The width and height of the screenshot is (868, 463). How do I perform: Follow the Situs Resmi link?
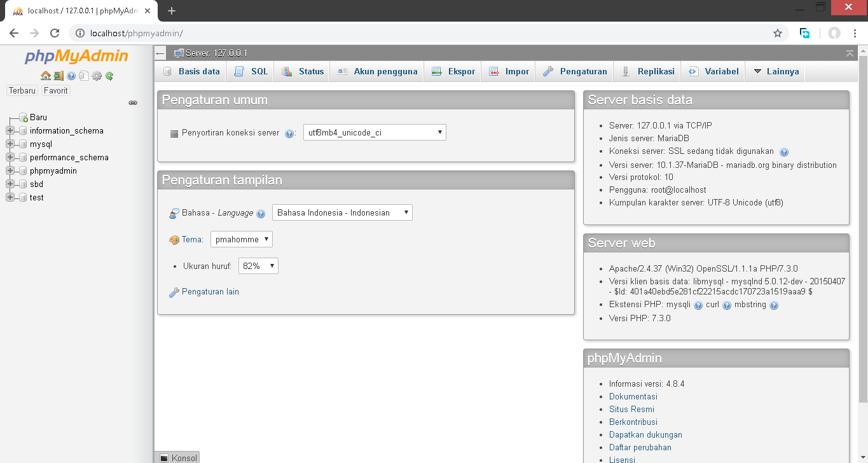pos(631,409)
